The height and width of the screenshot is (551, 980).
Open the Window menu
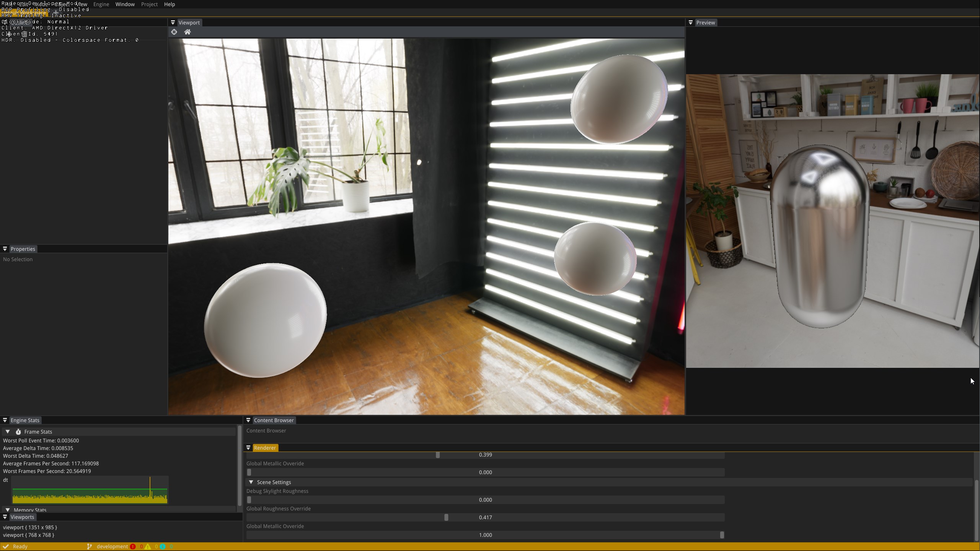point(125,4)
